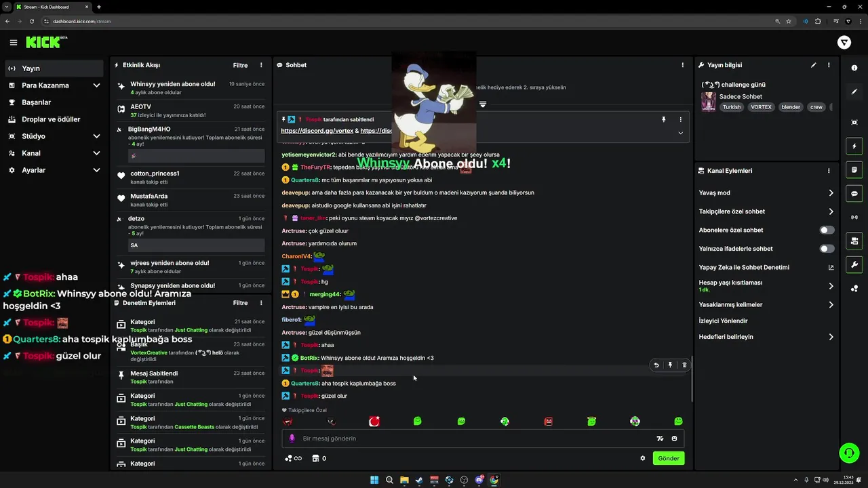
Task: Open Sohbet panel three-dot menu
Action: click(682, 65)
